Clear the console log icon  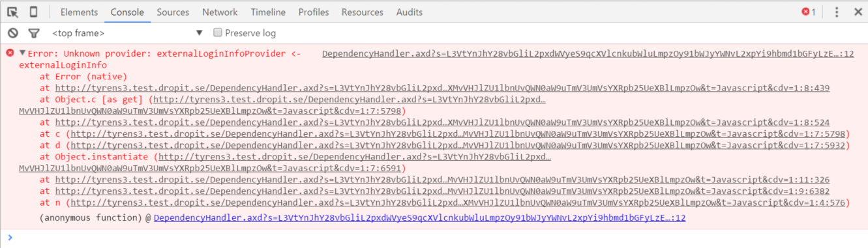coord(12,33)
